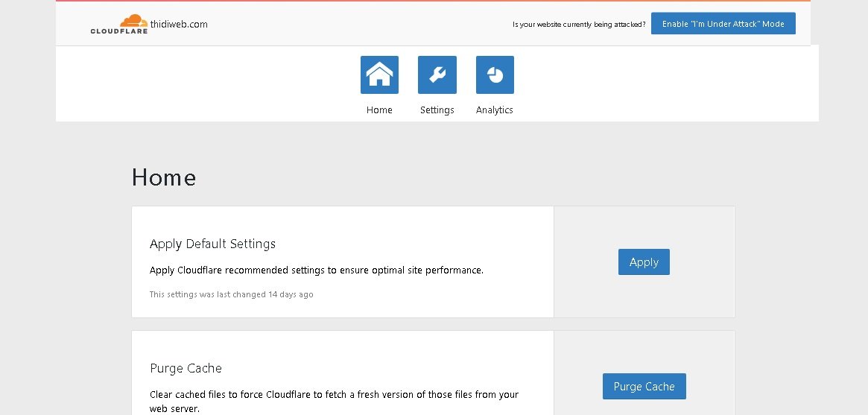Open the Analytics pie chart icon
The image size is (868, 415).
point(495,75)
